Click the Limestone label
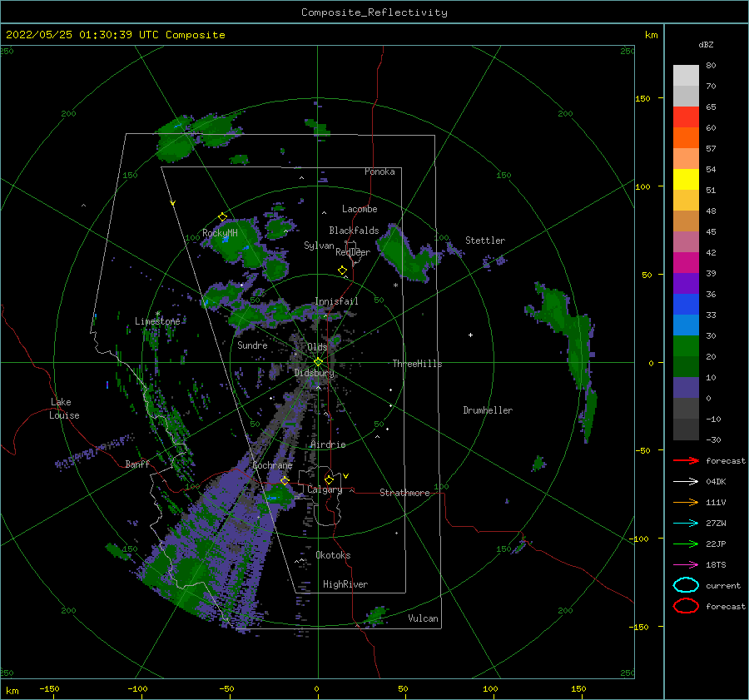This screenshot has width=749, height=700. 157,321
